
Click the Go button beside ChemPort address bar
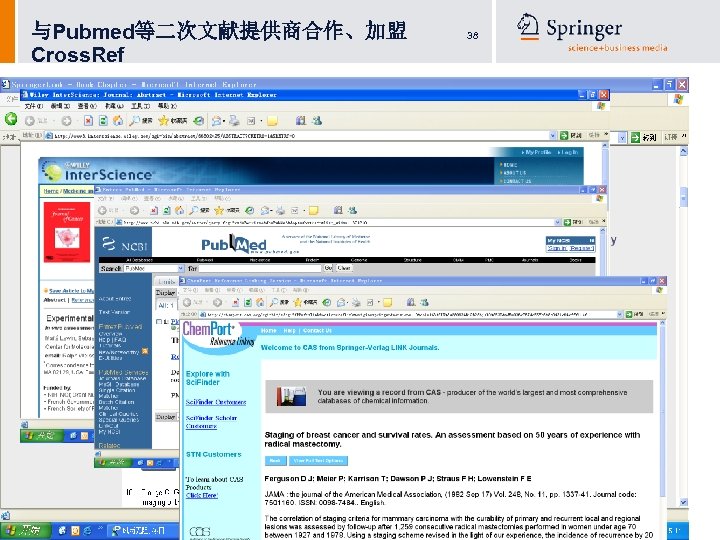[635, 314]
